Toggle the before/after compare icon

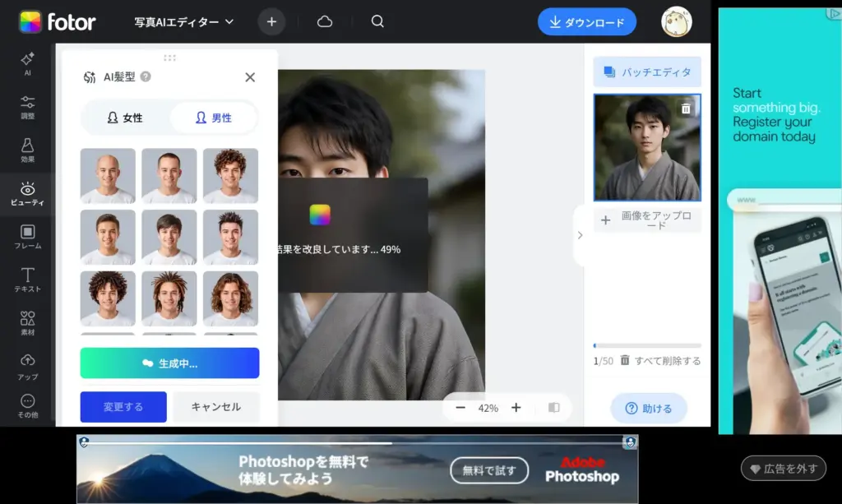coord(553,408)
